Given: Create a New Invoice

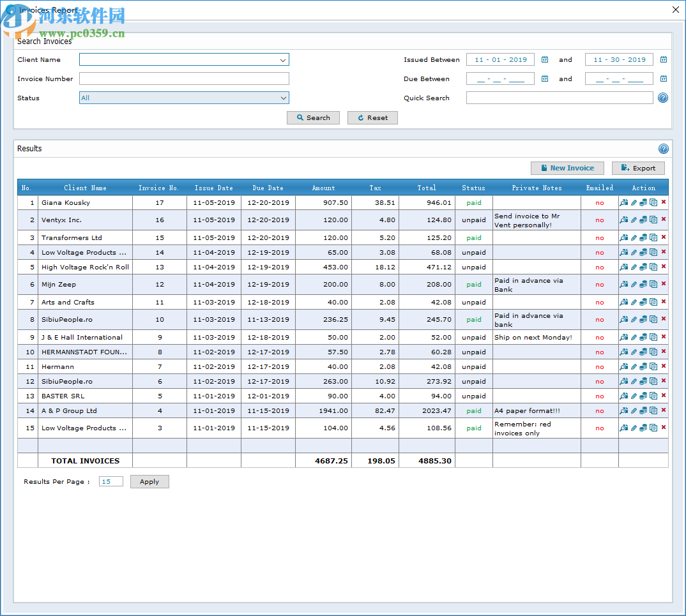Looking at the screenshot, I should point(567,168).
